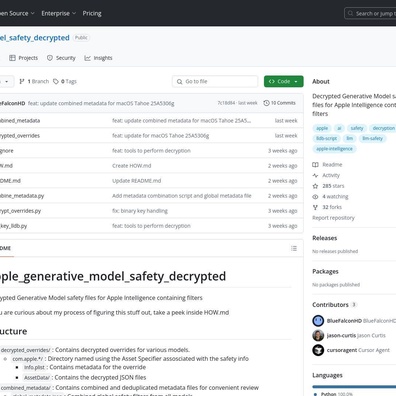Select the llm topic tag

(350, 138)
